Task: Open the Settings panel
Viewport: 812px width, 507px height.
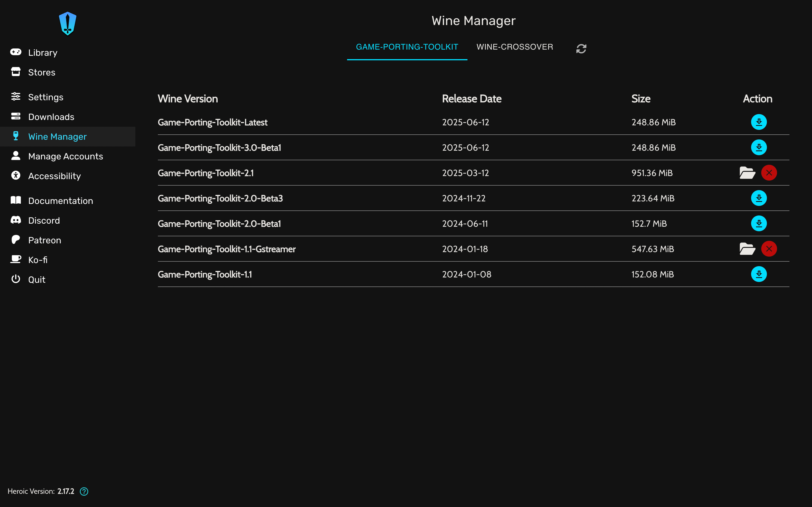Action: 46,97
